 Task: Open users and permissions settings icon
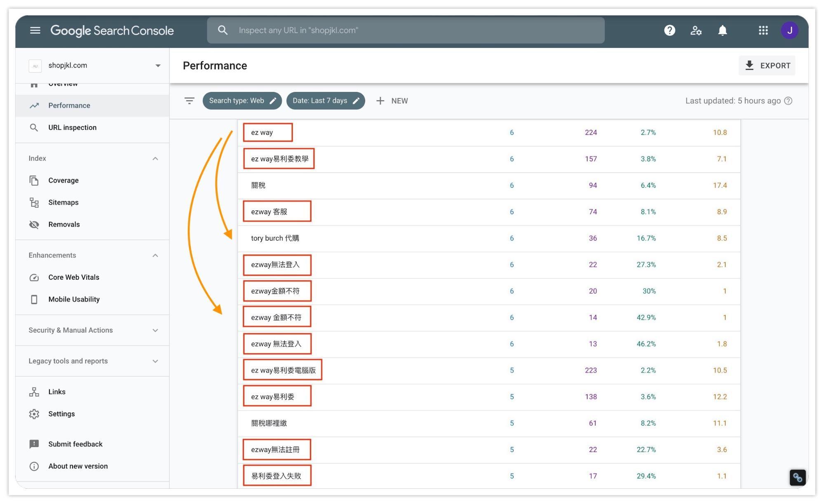click(x=696, y=30)
